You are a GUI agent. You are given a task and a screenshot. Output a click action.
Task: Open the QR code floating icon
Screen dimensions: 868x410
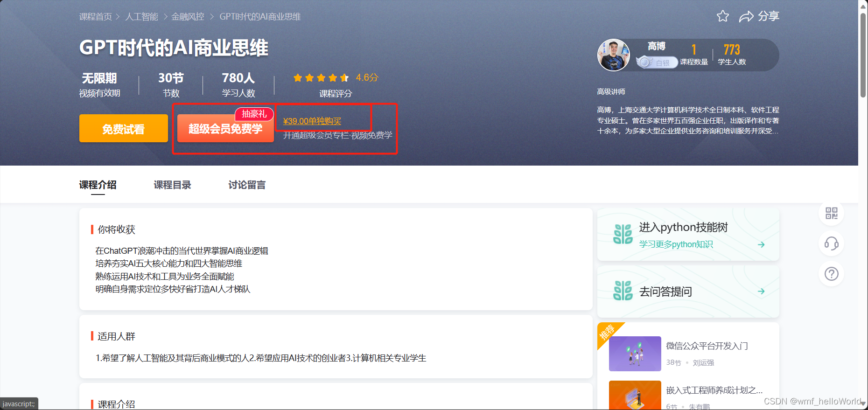pyautogui.click(x=832, y=214)
